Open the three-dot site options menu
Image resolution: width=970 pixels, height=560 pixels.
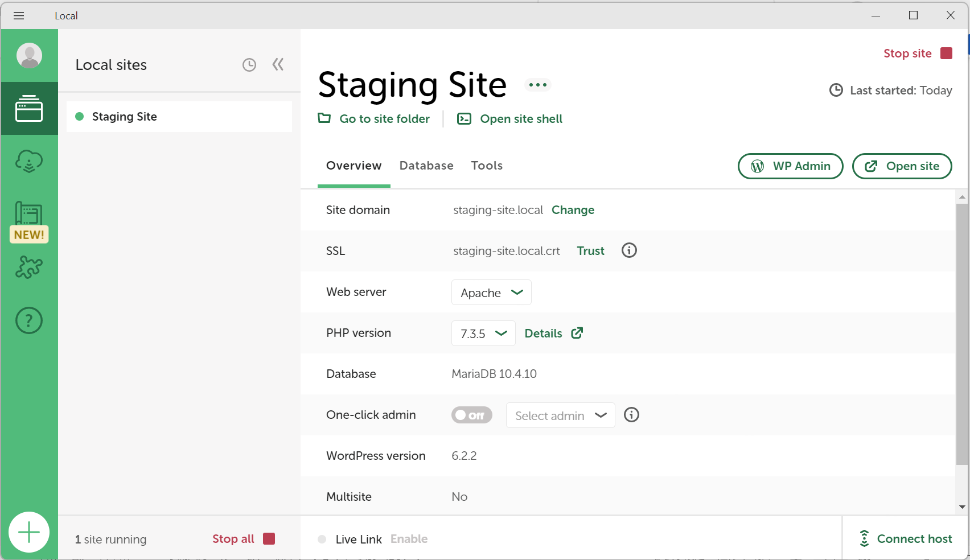[538, 85]
